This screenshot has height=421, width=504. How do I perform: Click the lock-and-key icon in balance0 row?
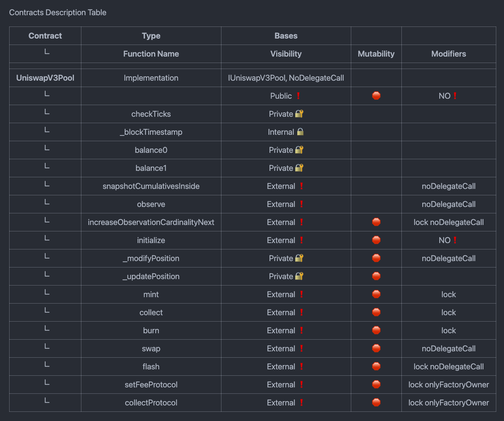tap(299, 150)
